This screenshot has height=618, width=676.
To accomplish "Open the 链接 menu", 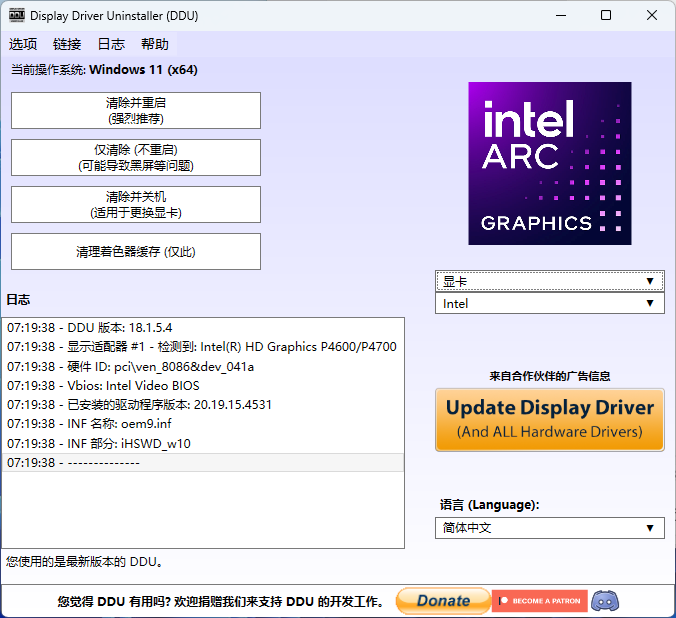I will (x=67, y=44).
